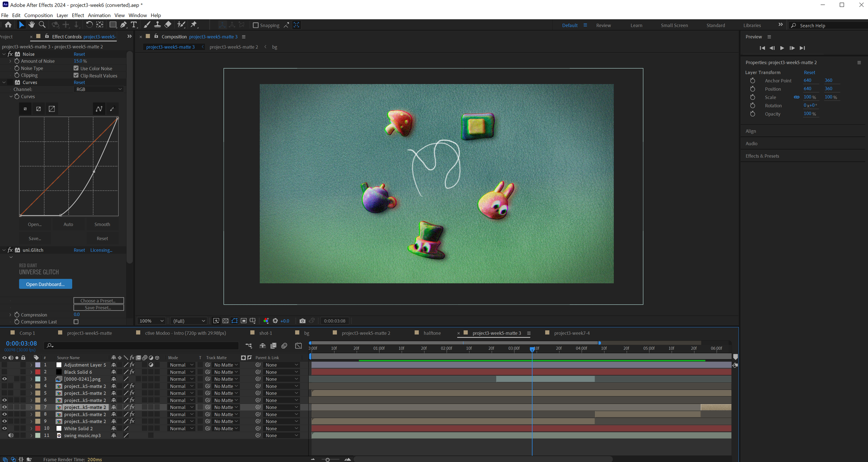Click the Play button in Preview panel

[782, 48]
